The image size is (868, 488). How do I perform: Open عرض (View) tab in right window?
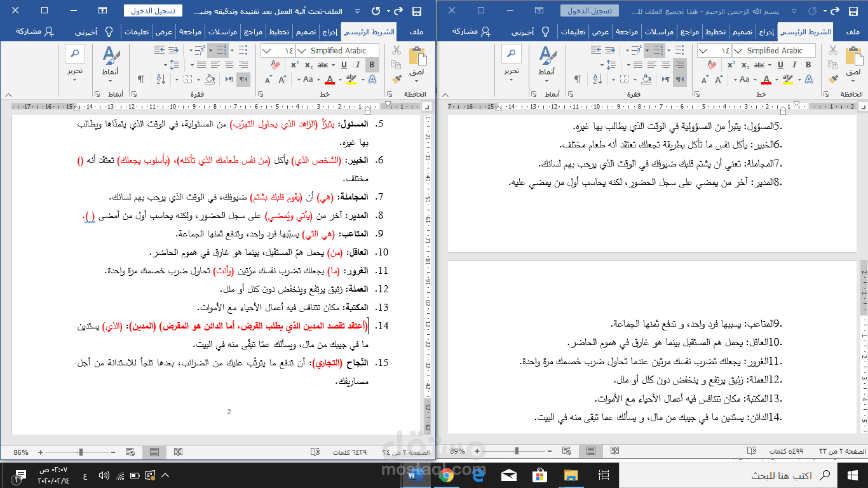coord(600,32)
